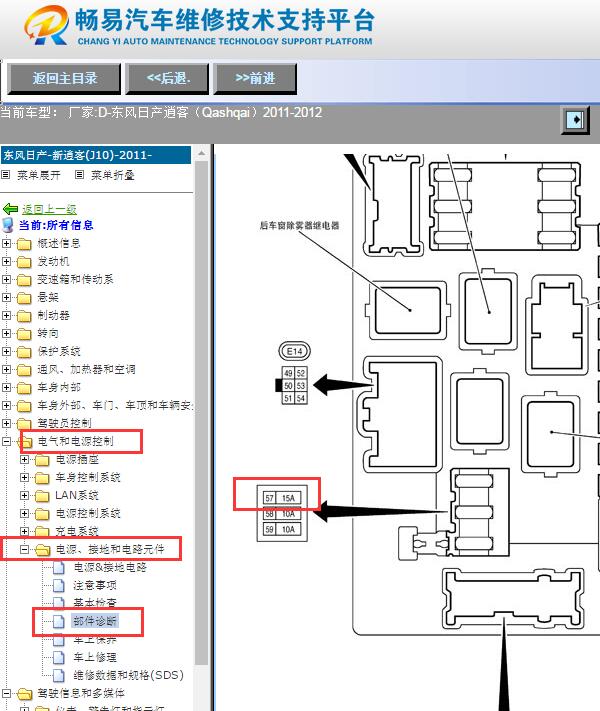The image size is (600, 711).
Task: Expand the 变速箱和传动系 node
Action: pos(6,279)
